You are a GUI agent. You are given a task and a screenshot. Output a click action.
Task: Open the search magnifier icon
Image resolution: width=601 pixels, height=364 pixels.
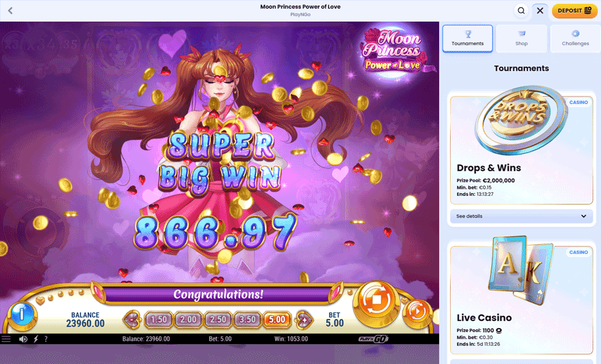[521, 11]
